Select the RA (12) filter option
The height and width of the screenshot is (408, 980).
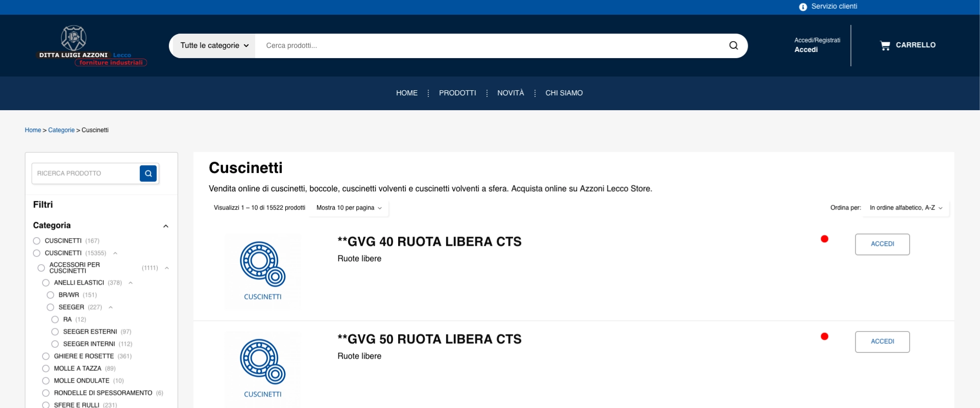coord(55,319)
